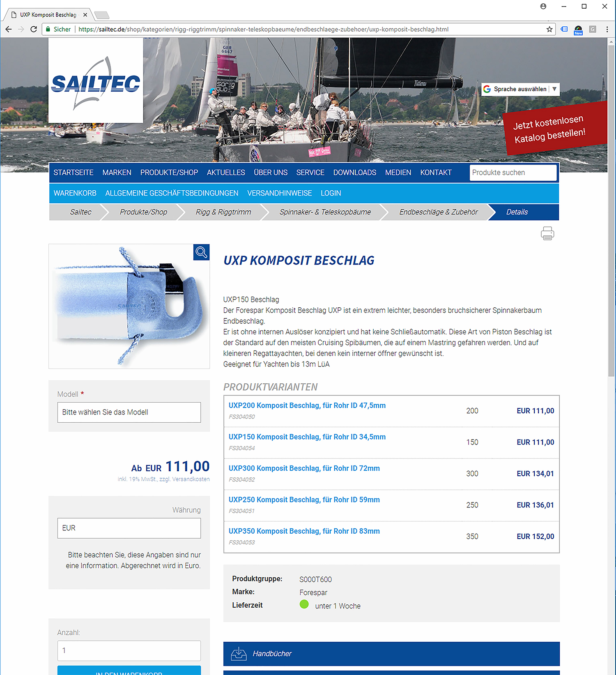
Task: Click the Sailtec logo
Action: [x=96, y=81]
